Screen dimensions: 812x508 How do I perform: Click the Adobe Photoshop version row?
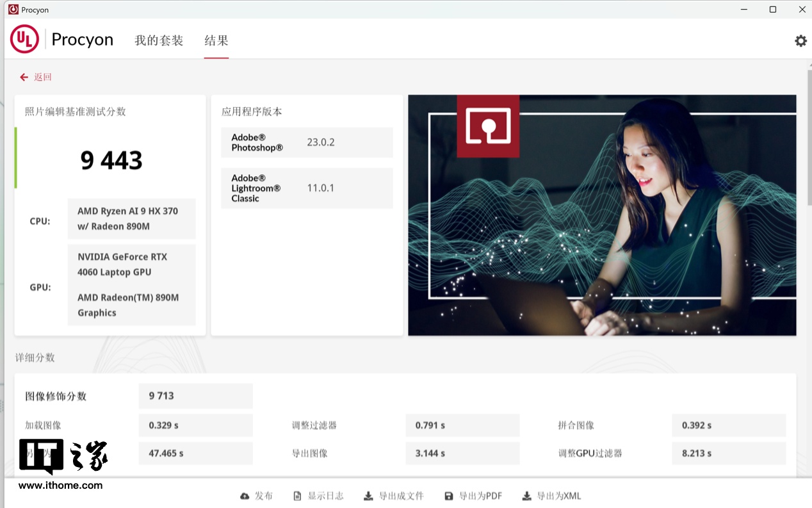pos(307,142)
